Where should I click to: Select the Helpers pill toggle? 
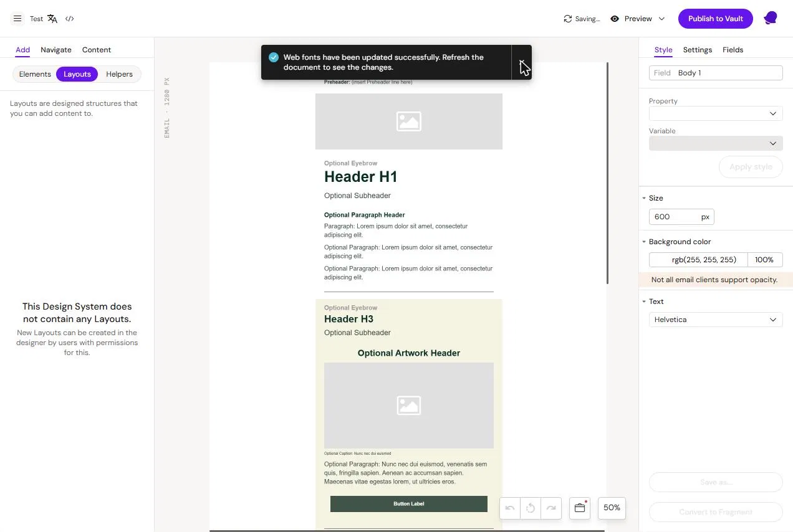(119, 74)
